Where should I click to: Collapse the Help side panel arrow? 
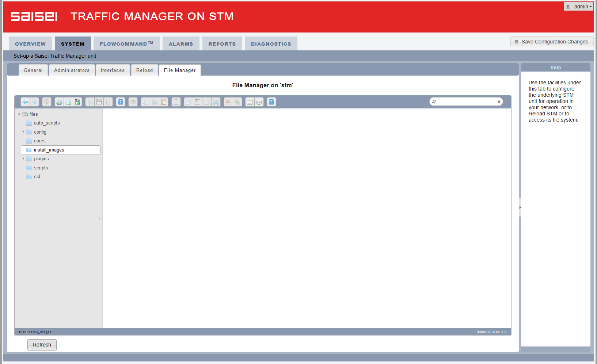(520, 207)
